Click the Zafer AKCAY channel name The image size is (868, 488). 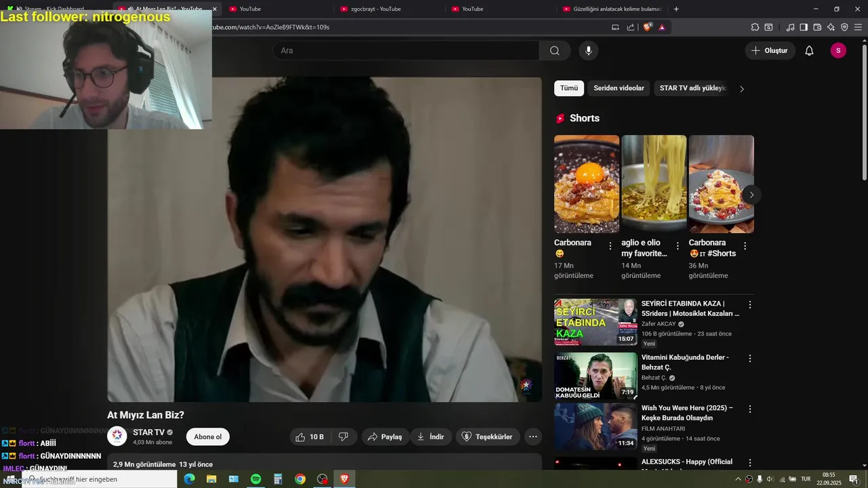[658, 324]
